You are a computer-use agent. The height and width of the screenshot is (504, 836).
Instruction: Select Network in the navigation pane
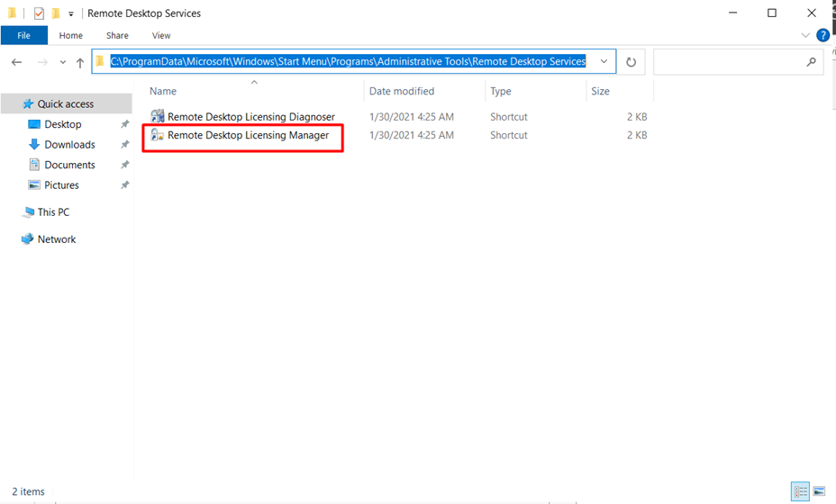[x=57, y=239]
